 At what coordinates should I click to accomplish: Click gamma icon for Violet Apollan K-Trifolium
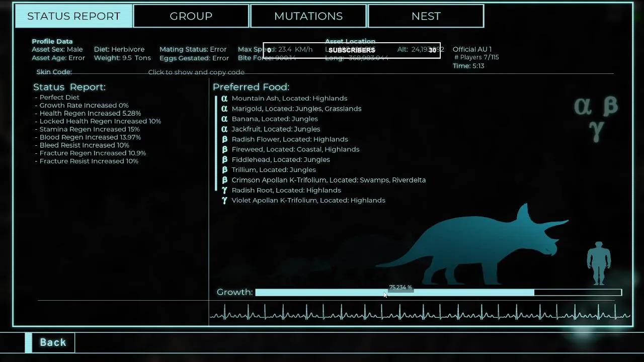224,200
